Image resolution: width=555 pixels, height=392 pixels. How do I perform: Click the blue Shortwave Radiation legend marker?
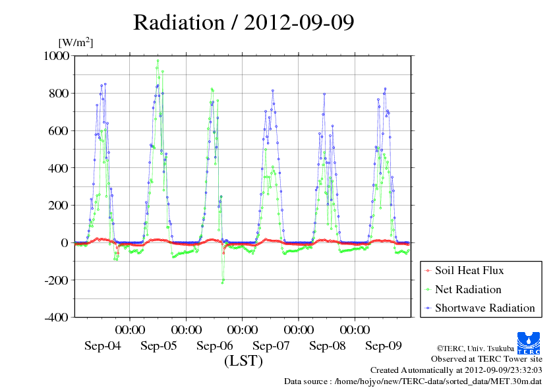(x=428, y=308)
